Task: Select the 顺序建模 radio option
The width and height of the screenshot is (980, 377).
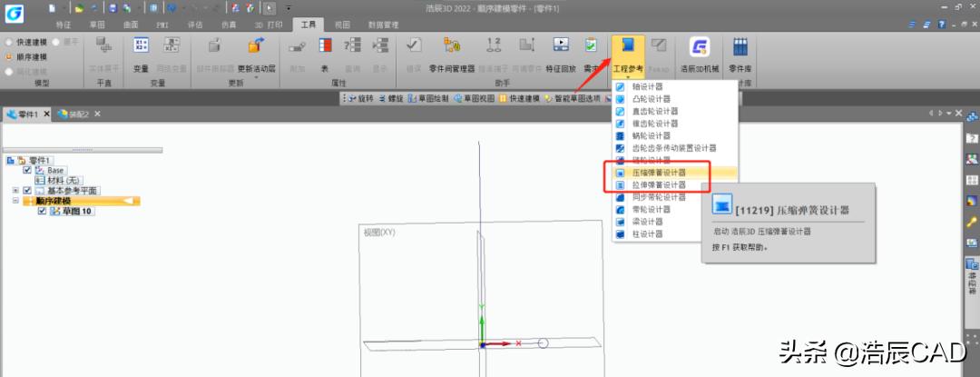Action: pyautogui.click(x=26, y=57)
